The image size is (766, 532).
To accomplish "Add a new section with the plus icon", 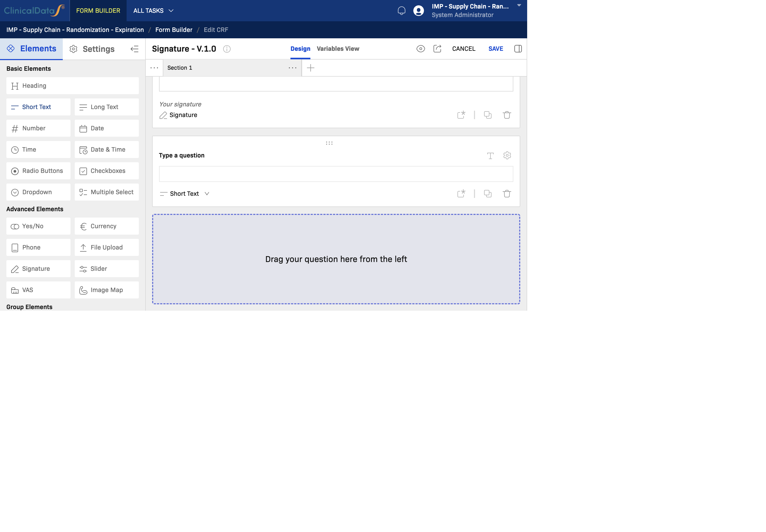I will [x=311, y=68].
